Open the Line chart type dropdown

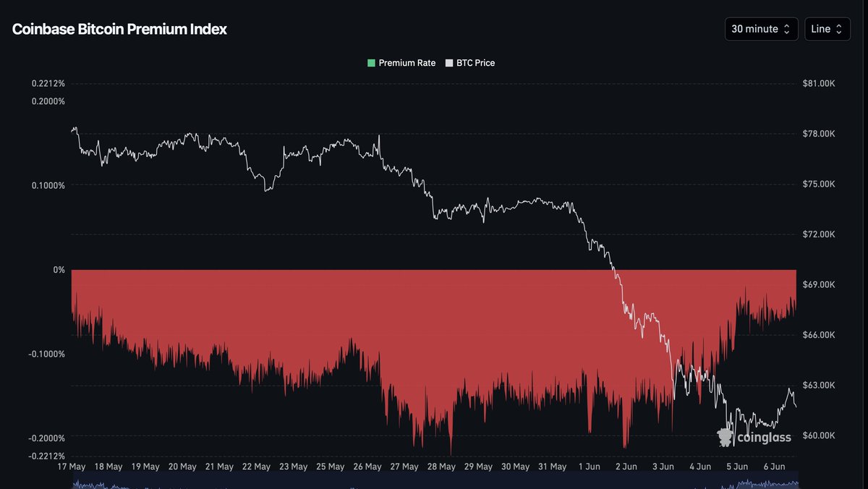(827, 29)
